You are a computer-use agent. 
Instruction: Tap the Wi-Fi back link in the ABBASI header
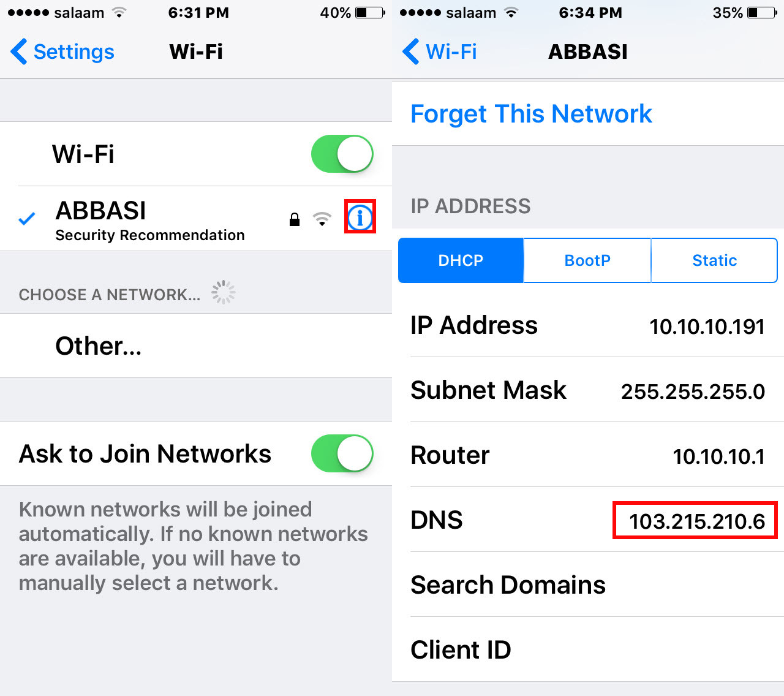[x=451, y=51]
